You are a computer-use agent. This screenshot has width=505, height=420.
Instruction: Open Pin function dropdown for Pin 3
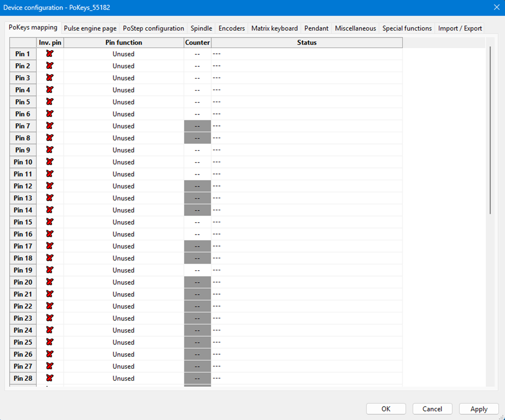tap(123, 78)
